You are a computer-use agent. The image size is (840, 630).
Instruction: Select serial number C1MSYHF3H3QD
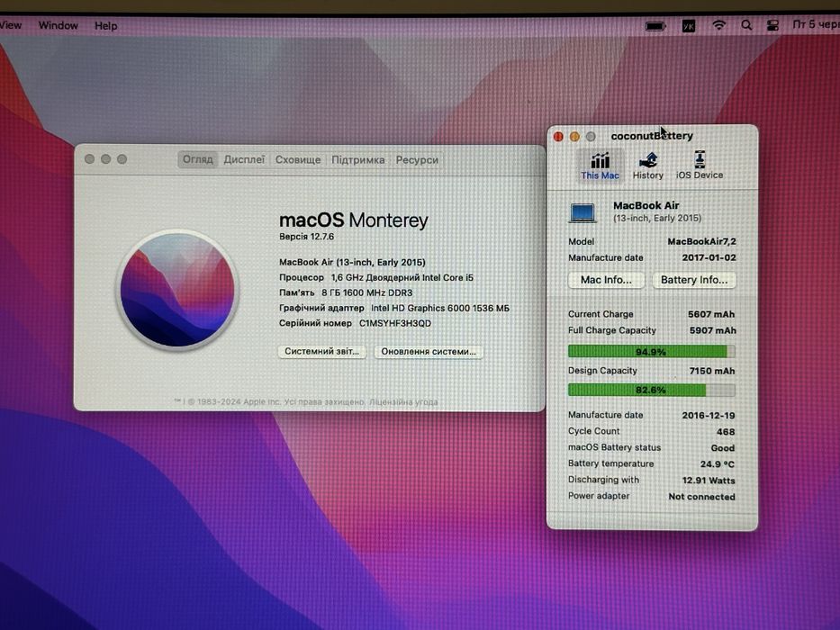[x=395, y=323]
